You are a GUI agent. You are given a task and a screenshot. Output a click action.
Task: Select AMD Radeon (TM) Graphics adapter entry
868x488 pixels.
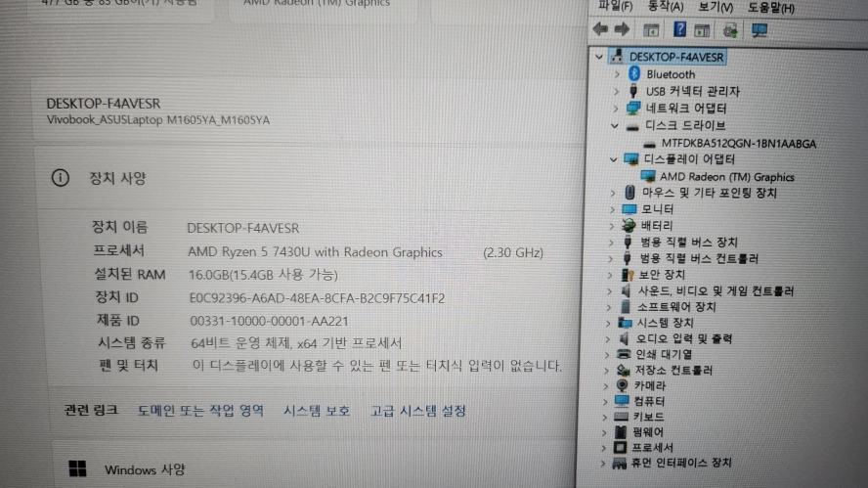[727, 177]
